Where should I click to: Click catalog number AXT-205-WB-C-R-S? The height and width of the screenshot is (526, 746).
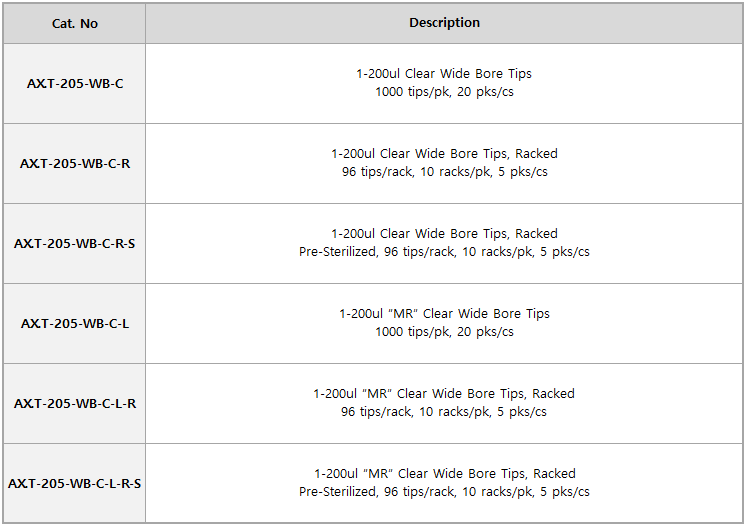tap(75, 243)
